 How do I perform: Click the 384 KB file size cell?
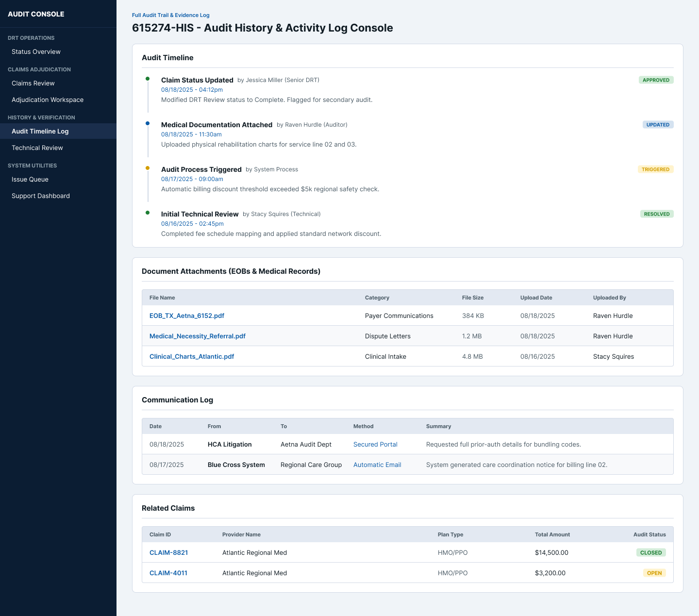[473, 316]
